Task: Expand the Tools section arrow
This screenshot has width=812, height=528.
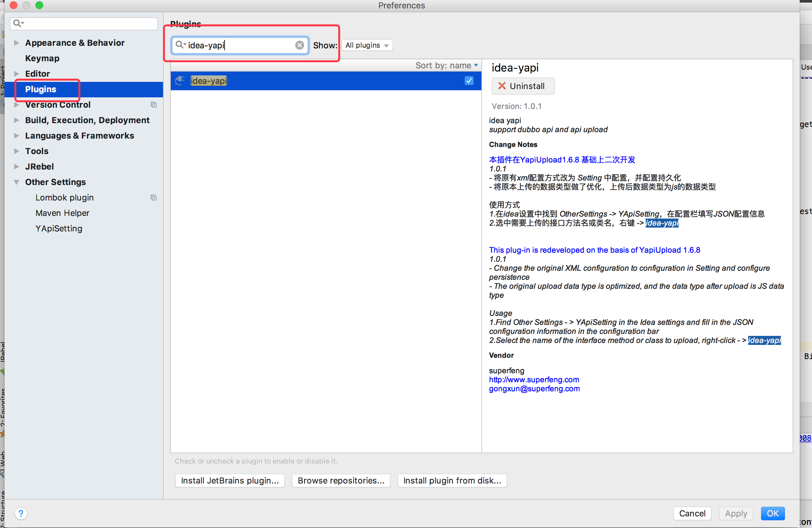Action: pos(16,151)
